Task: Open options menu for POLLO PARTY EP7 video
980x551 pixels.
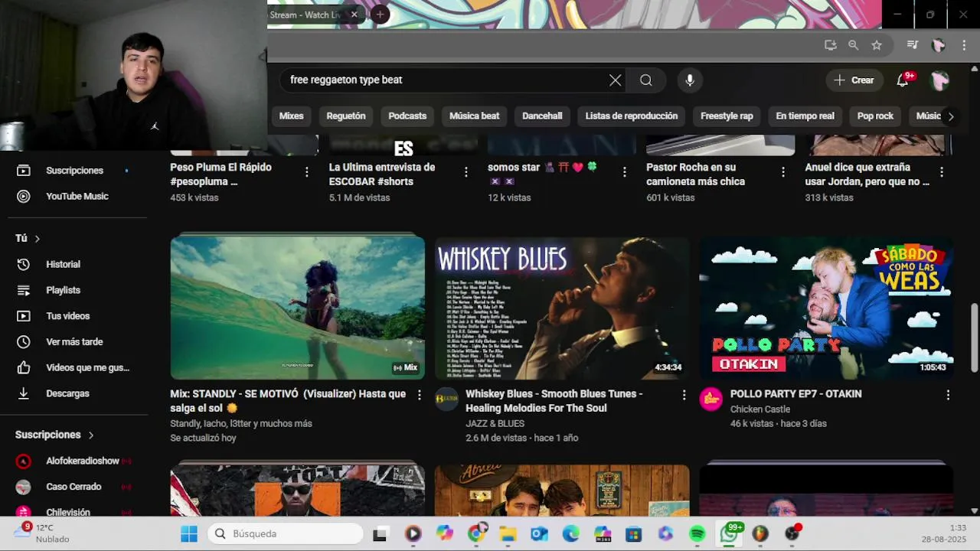Action: coord(948,395)
